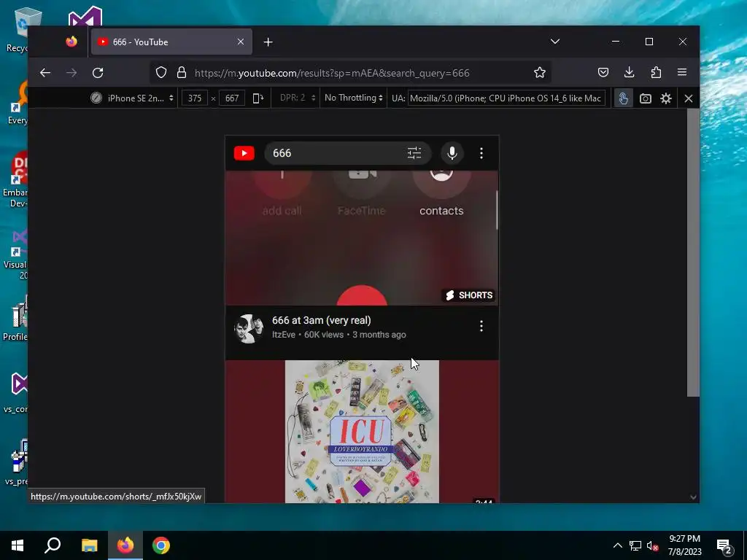Go back with the Firefox back arrow
The width and height of the screenshot is (747, 560).
tap(45, 73)
